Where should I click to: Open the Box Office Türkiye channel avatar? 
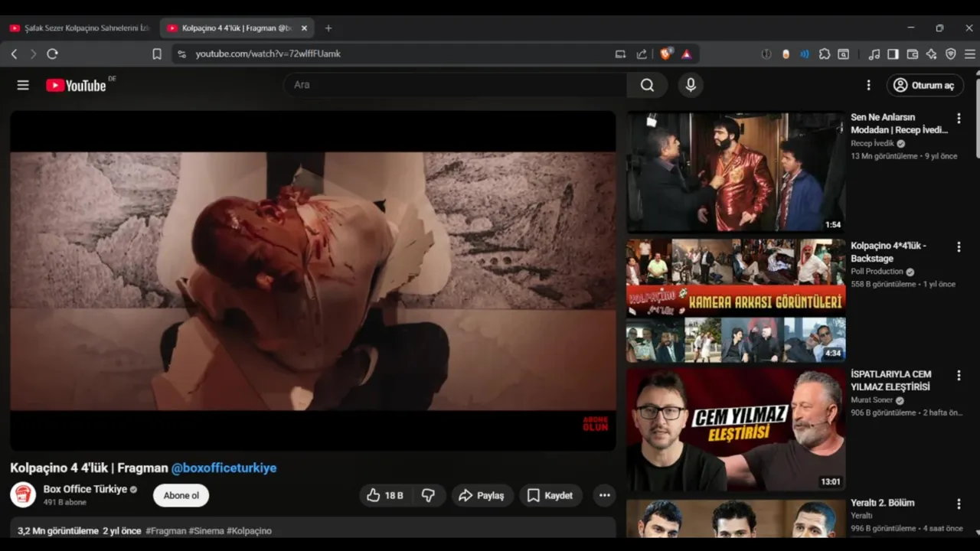pos(23,494)
